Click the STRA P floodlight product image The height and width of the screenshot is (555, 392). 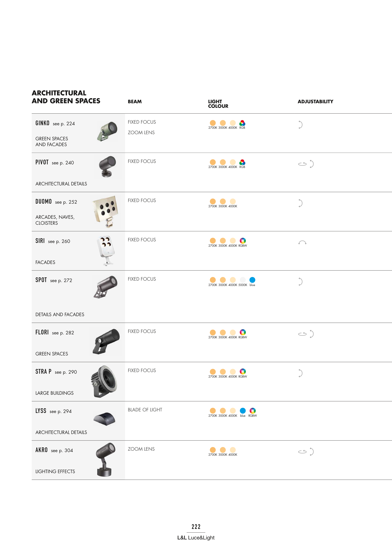point(105,381)
